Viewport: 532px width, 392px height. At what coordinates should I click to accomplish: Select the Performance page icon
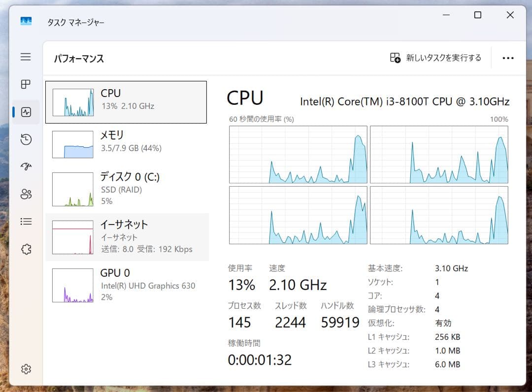pyautogui.click(x=25, y=112)
